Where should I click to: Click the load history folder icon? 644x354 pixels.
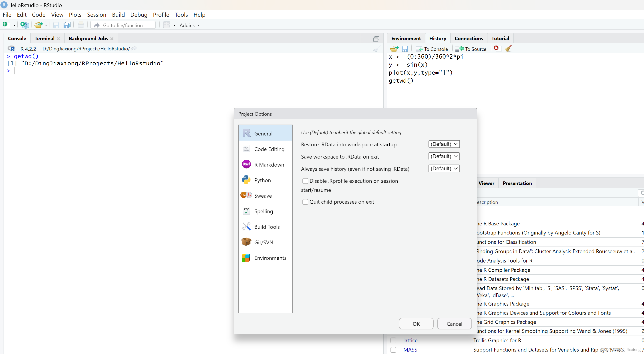tap(394, 49)
